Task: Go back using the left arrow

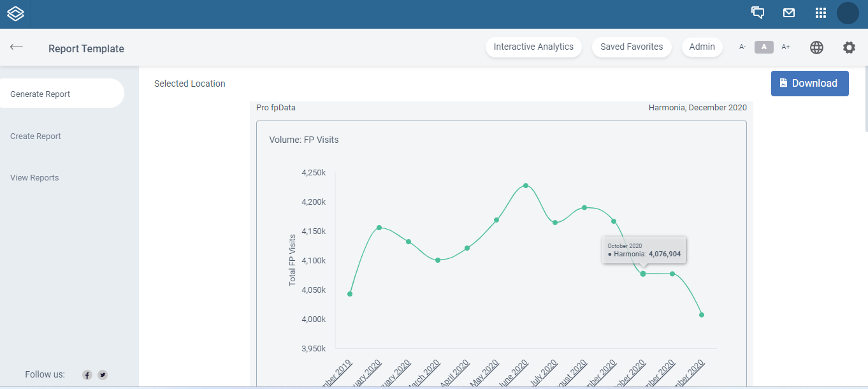Action: pos(17,47)
